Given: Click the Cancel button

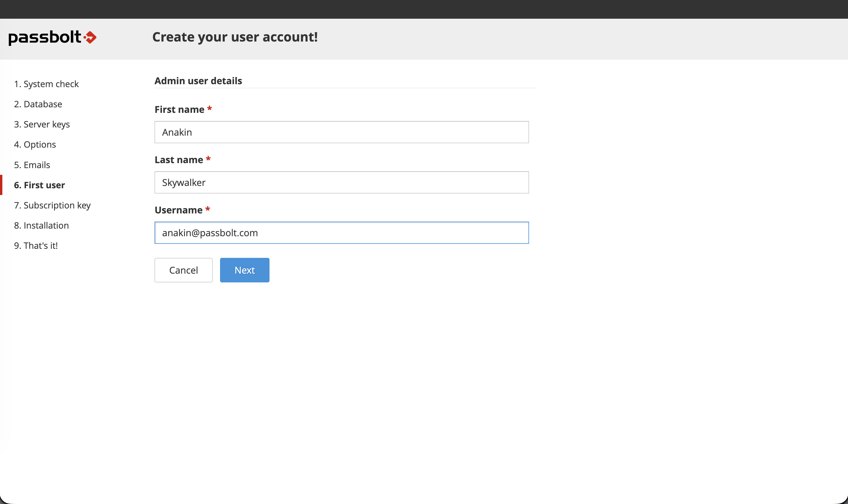Looking at the screenshot, I should coord(183,270).
